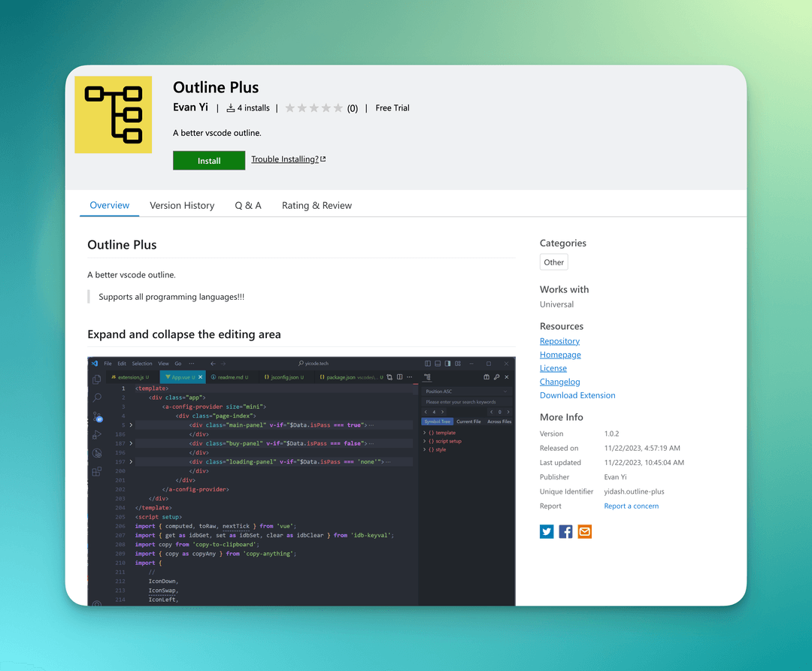Click the version number 1.0.2
The image size is (812, 671).
(x=611, y=434)
